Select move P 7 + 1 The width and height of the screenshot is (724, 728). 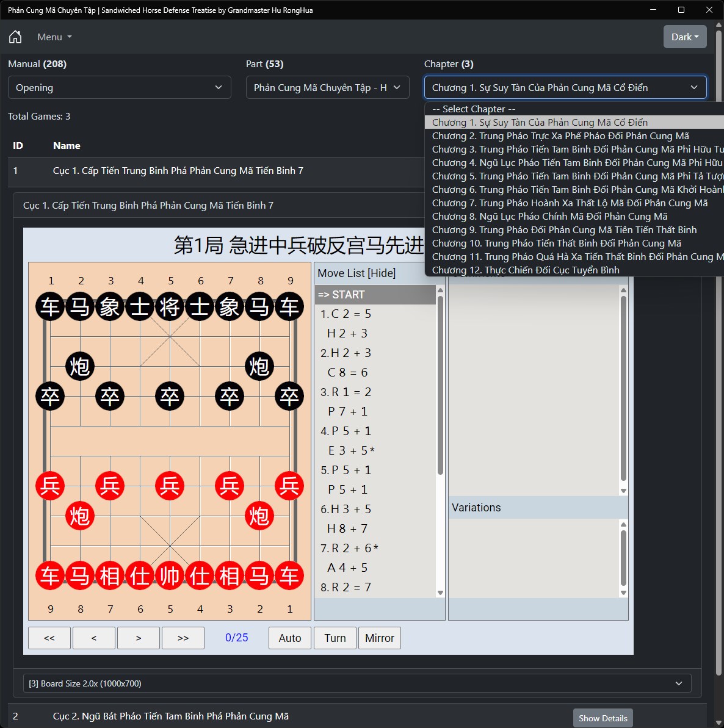[x=375, y=412]
